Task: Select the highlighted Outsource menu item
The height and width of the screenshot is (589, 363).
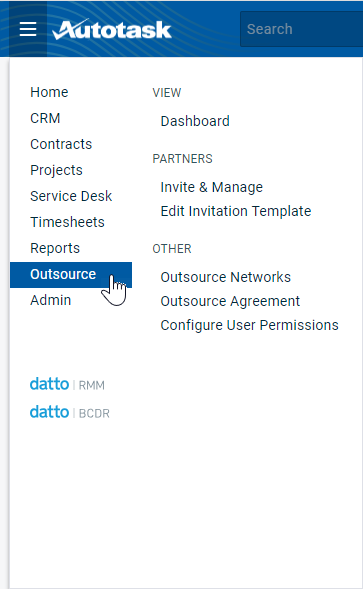Action: click(x=71, y=275)
